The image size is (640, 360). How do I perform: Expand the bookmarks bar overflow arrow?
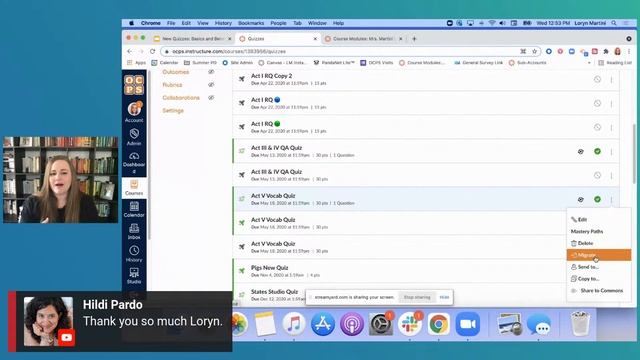coord(589,63)
